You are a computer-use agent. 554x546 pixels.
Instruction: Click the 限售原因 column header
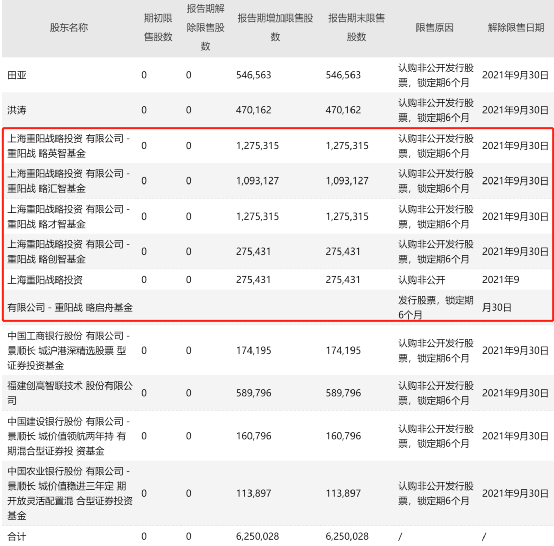coord(435,28)
